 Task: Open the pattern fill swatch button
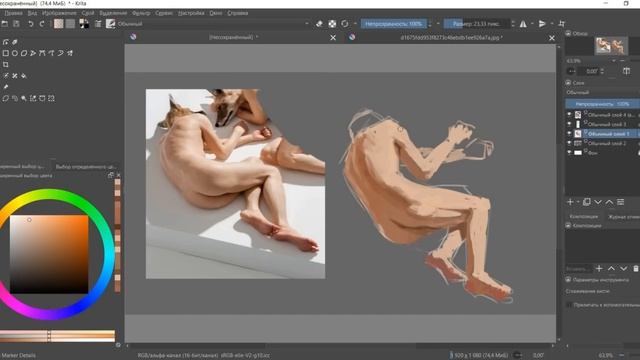70,24
